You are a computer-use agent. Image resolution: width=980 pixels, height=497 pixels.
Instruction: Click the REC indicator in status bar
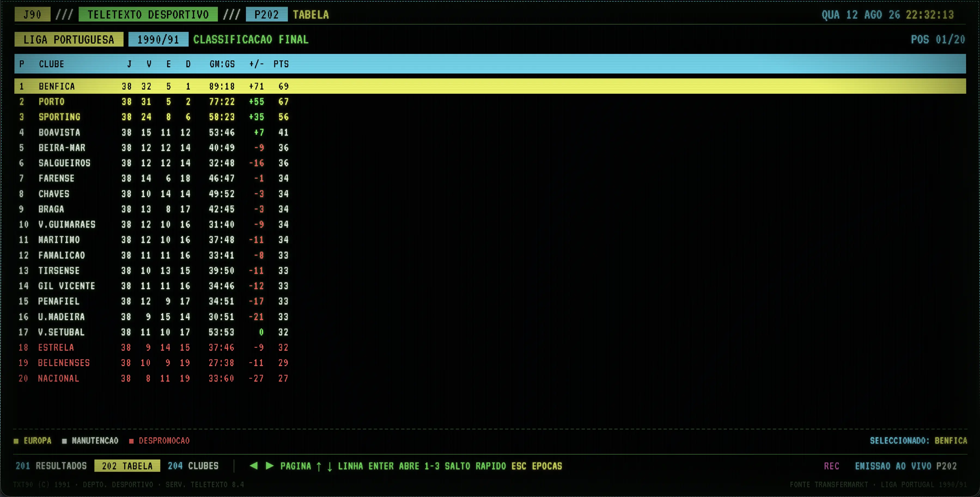pos(832,466)
